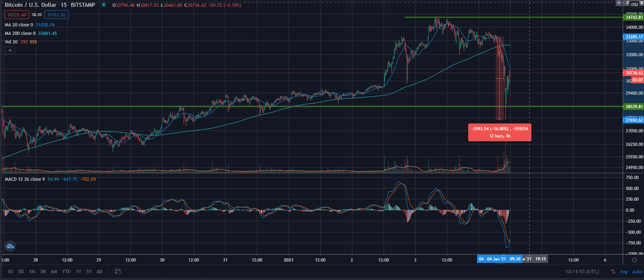Click the red sell price 30725.40 button
This screenshot has height=280, width=644.
pyautogui.click(x=17, y=15)
